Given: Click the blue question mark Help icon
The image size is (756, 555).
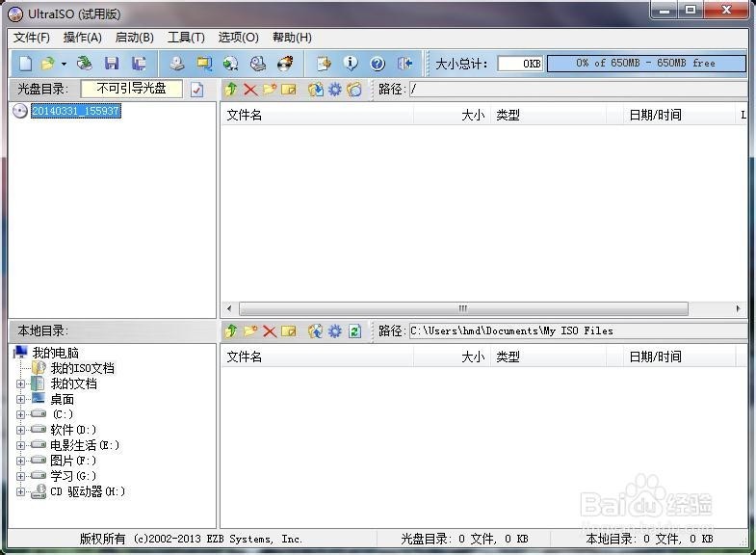Looking at the screenshot, I should click(378, 64).
